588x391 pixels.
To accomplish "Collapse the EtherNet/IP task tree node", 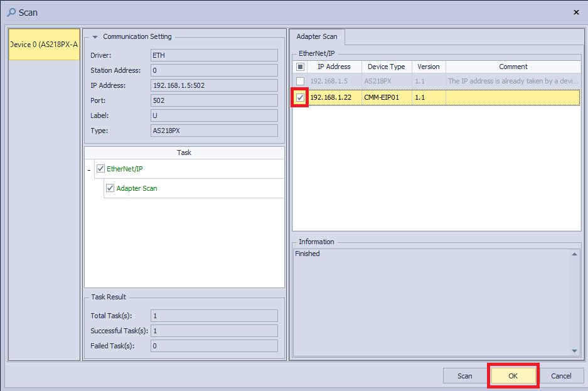I will [x=88, y=170].
